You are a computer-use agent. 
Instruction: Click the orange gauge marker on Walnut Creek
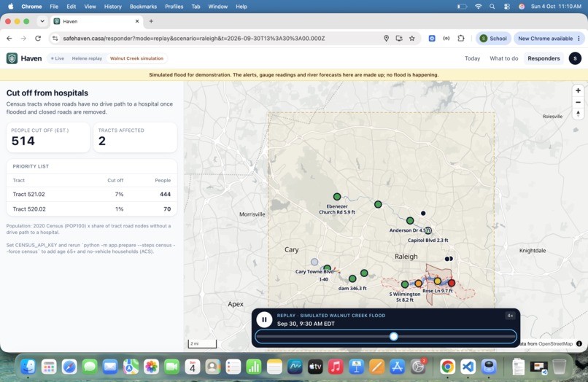pyautogui.click(x=418, y=284)
